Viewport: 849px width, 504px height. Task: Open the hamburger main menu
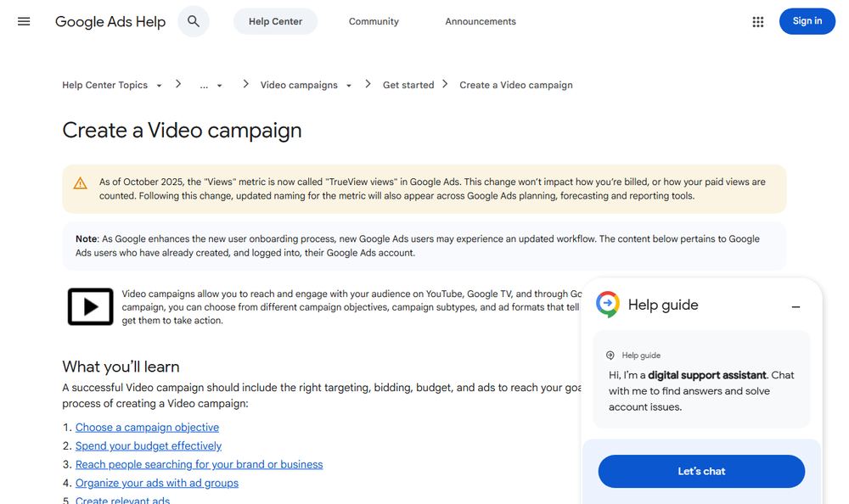point(24,22)
